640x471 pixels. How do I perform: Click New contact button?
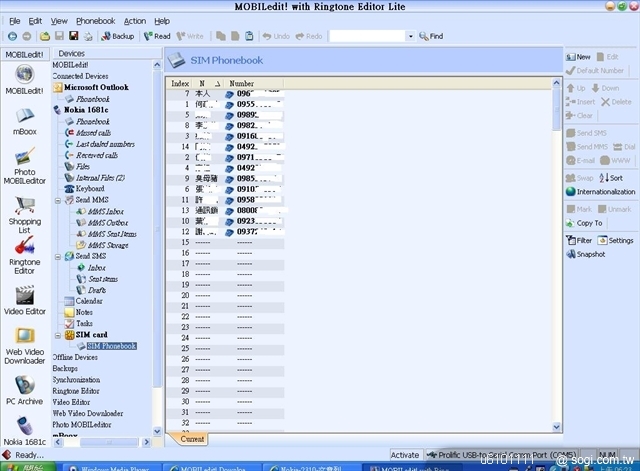pyautogui.click(x=578, y=57)
